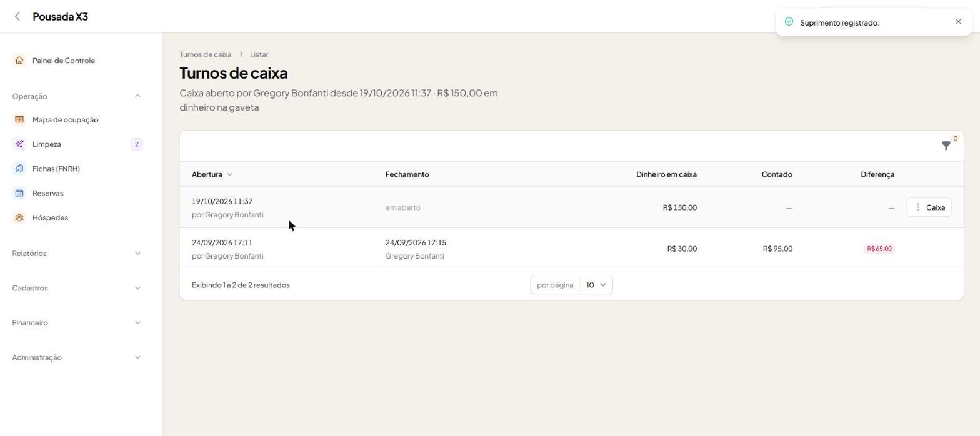Click the Fechamento column header
Image resolution: width=980 pixels, height=436 pixels.
407,174
